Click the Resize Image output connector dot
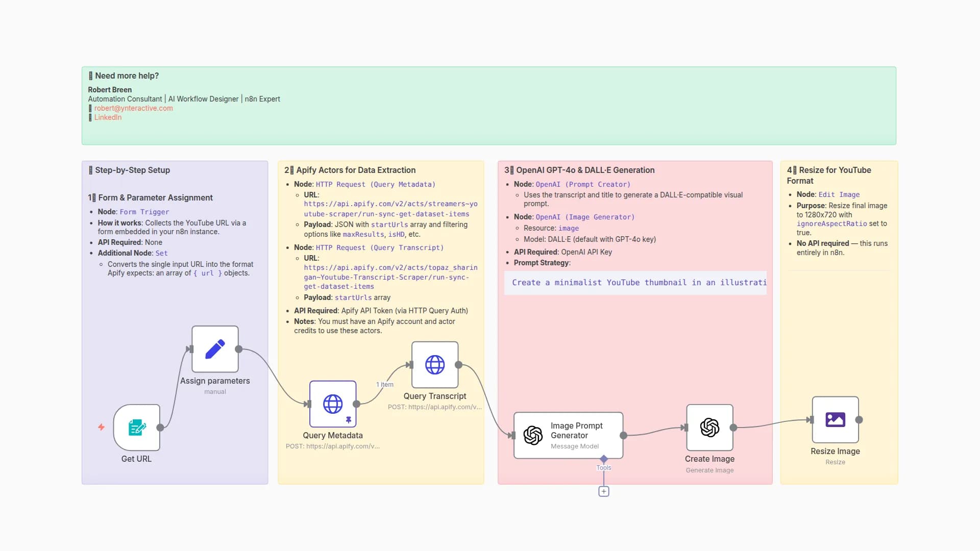Screen dimensions: 980x551 pos(859,420)
